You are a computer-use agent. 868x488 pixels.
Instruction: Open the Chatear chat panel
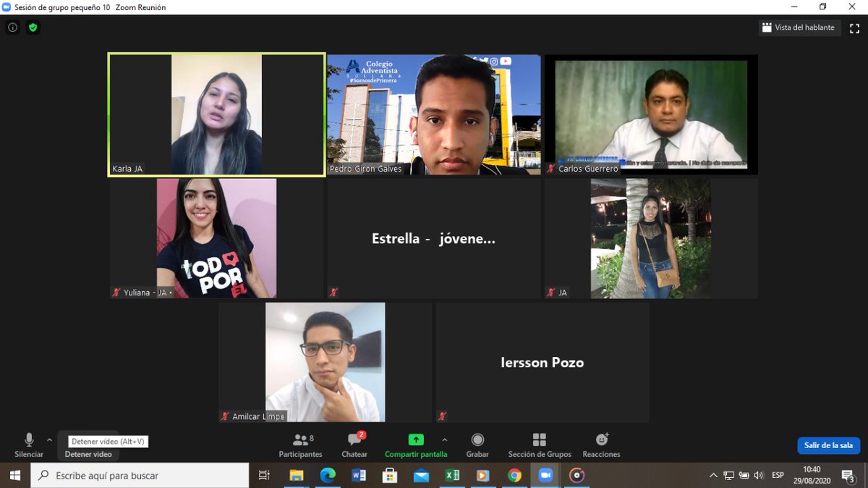pyautogui.click(x=354, y=445)
